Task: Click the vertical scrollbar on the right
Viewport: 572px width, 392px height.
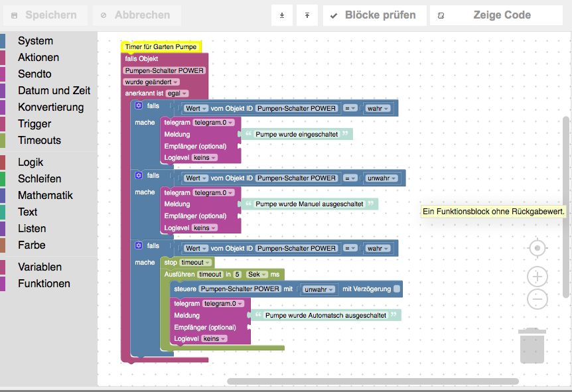Action: pyautogui.click(x=566, y=207)
